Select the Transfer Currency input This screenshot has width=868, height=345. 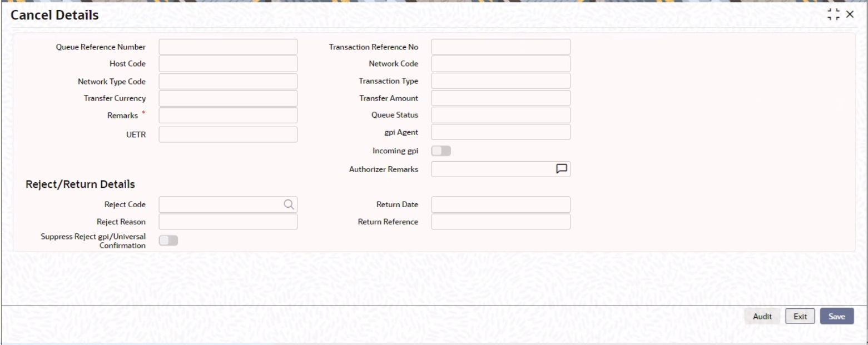point(228,98)
